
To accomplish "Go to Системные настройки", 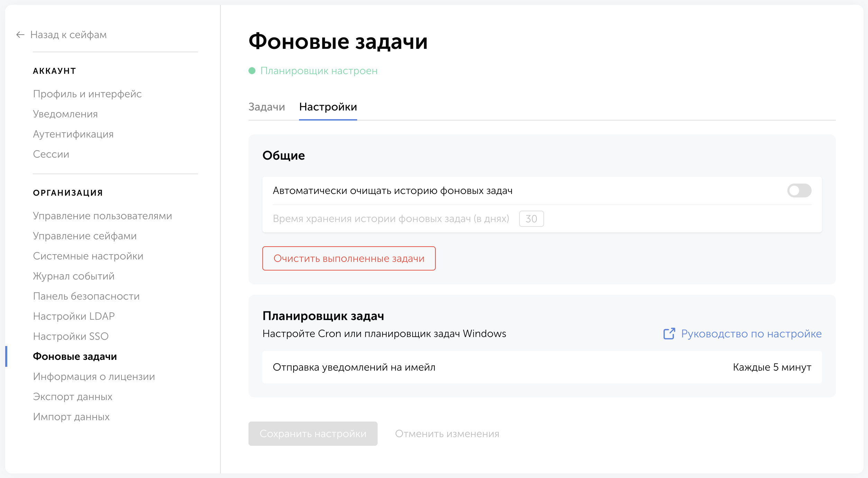I will pyautogui.click(x=88, y=256).
